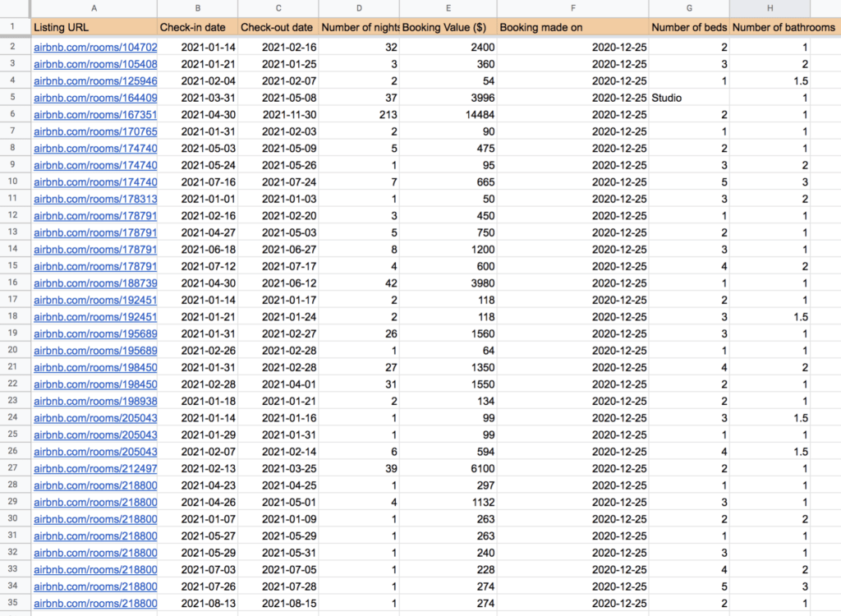Select column F header
Screen dimensions: 841x616
point(572,8)
